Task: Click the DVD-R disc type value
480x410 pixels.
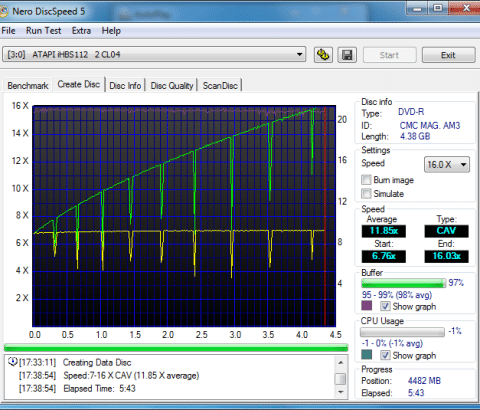Action: (411, 112)
